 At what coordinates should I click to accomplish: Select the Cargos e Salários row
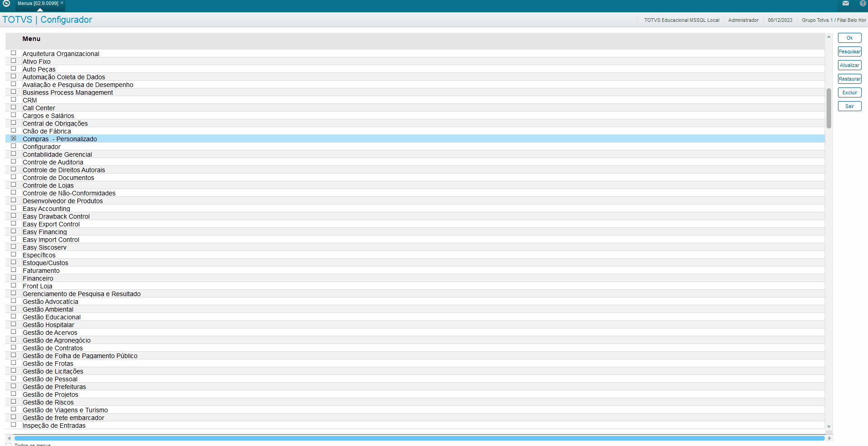point(415,116)
